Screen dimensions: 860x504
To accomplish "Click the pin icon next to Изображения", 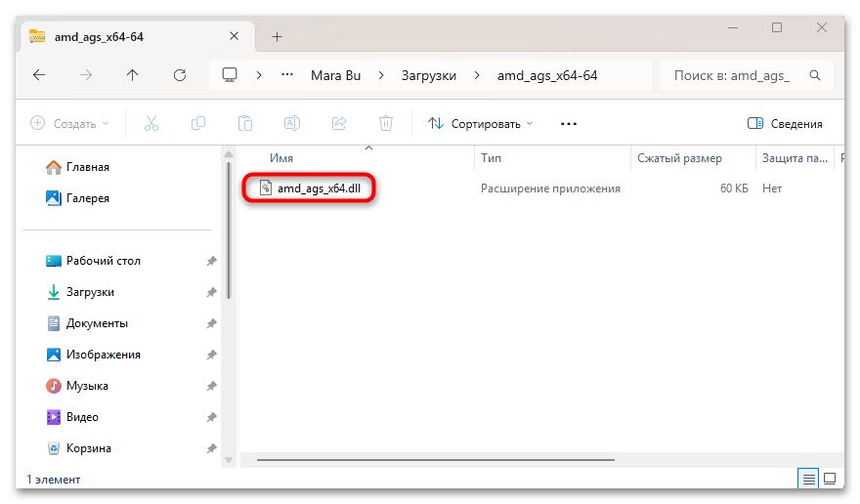I will [x=212, y=355].
